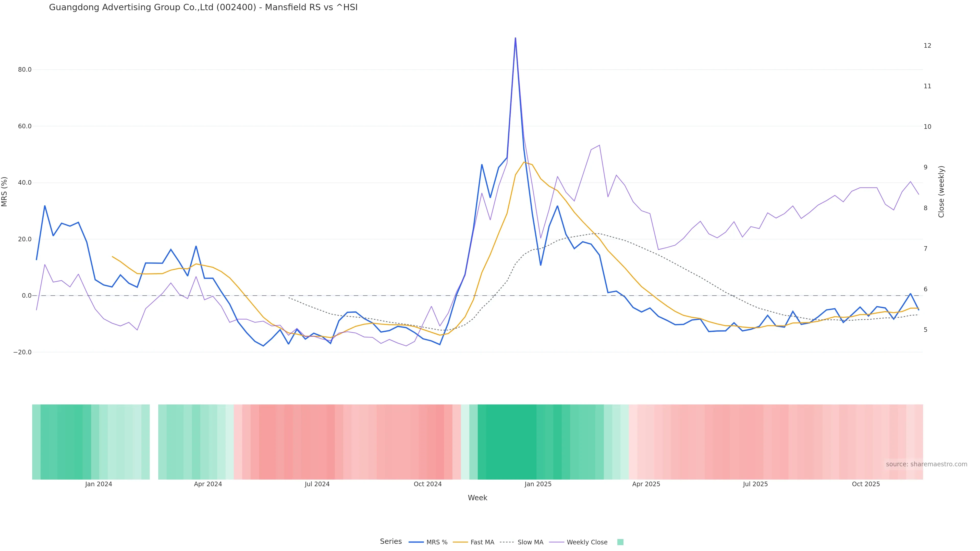Click the chart title mentioning Mansfield RS
980x551 pixels.
[x=203, y=7]
